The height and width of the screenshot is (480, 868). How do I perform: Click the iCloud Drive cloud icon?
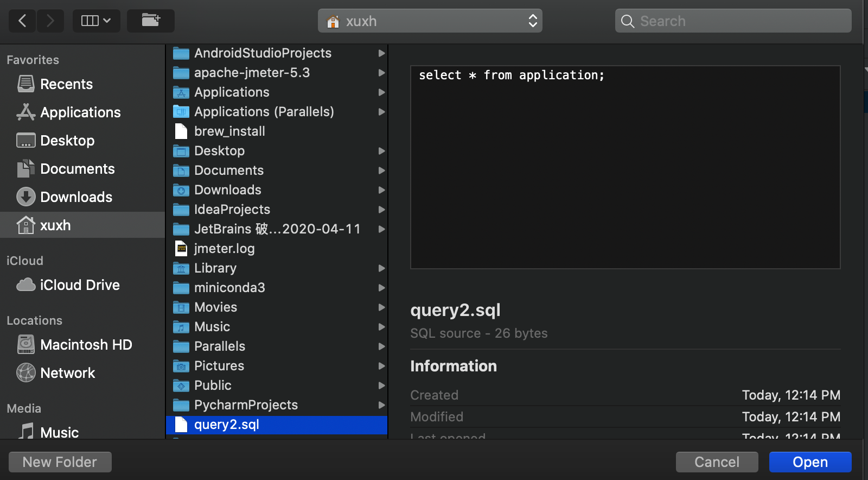point(25,285)
